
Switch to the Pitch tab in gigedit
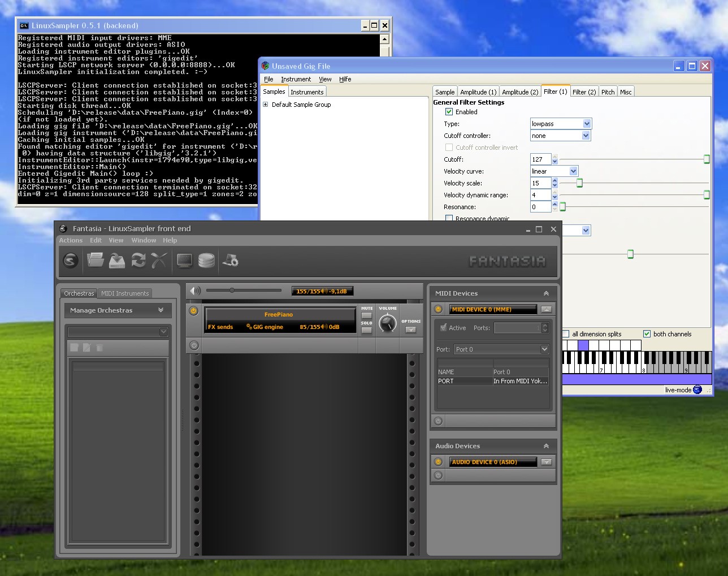coord(608,91)
